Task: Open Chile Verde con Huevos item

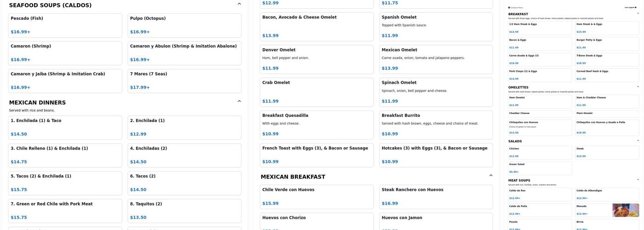Action: 317,196
